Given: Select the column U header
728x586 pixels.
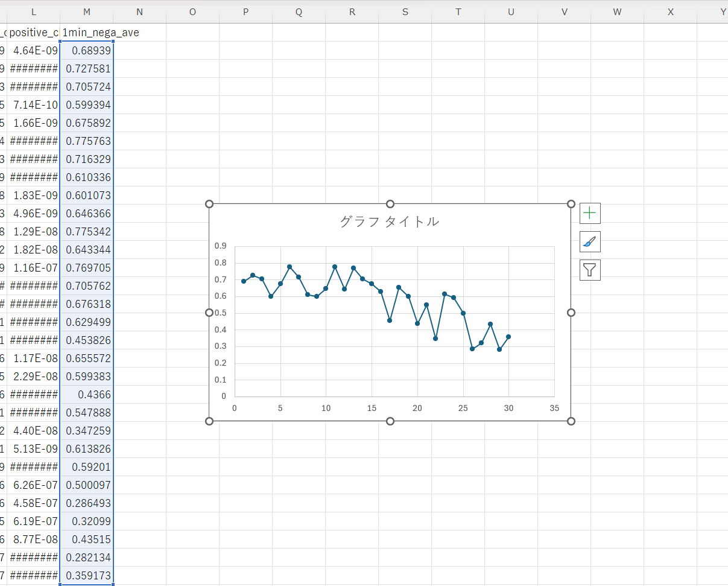Looking at the screenshot, I should [511, 11].
